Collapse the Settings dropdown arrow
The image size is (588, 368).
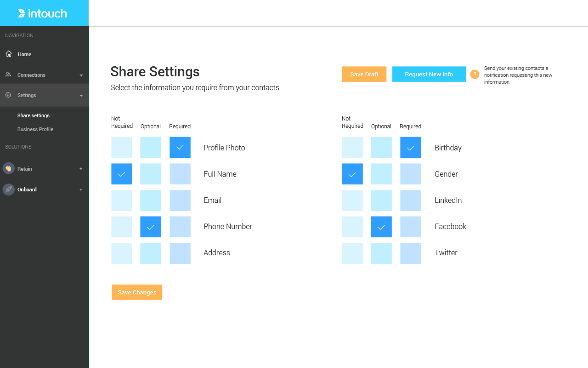pyautogui.click(x=81, y=96)
